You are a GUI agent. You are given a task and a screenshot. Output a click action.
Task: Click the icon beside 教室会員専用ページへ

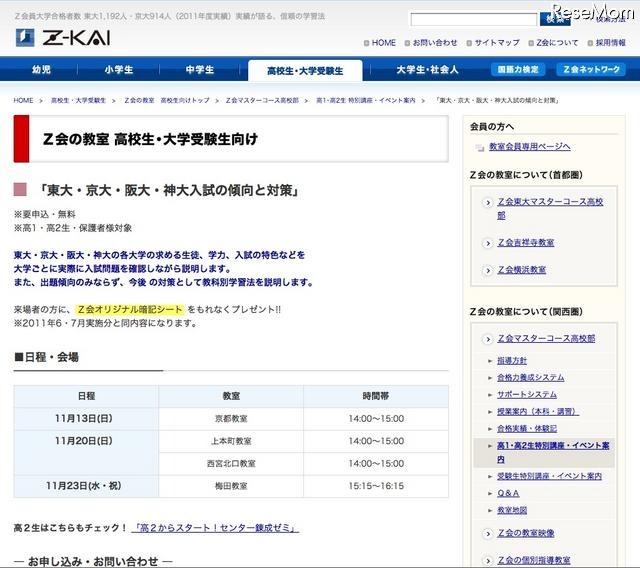coord(479,147)
